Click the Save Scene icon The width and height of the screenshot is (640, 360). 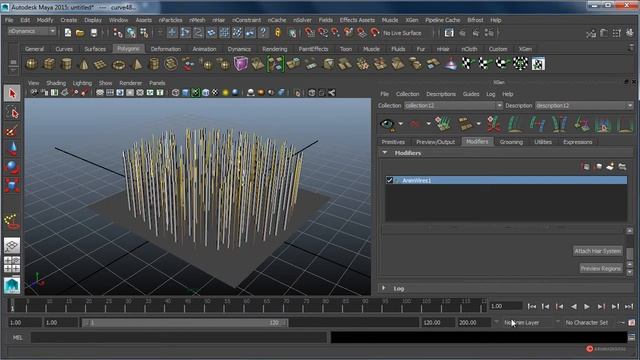coord(93,33)
